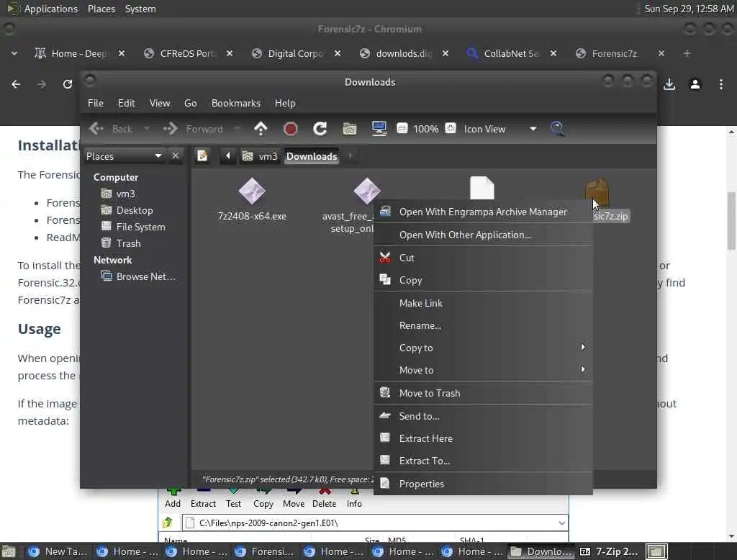The height and width of the screenshot is (560, 737).
Task: Select Forensic7z.zip archive icon
Action: pyautogui.click(x=597, y=192)
